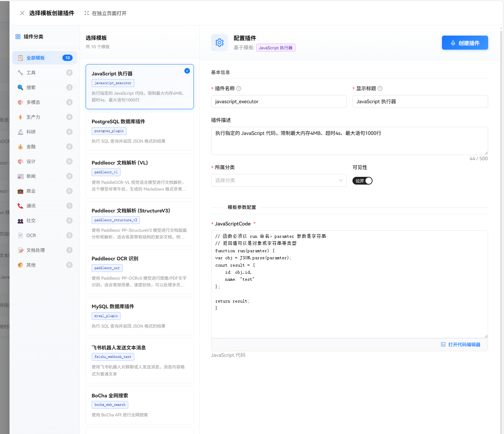The width and height of the screenshot is (504, 434).
Task: Select the 文档处理 category
Action: 44,250
